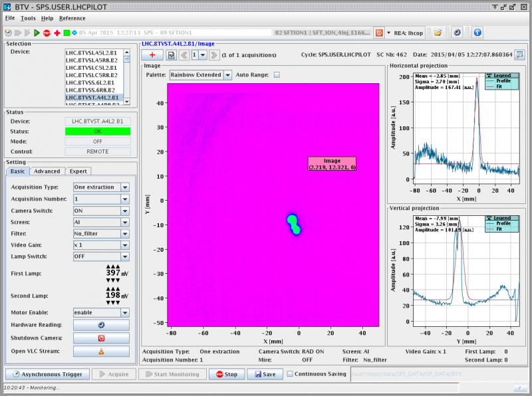Go to next acquisition arrow

pos(214,55)
